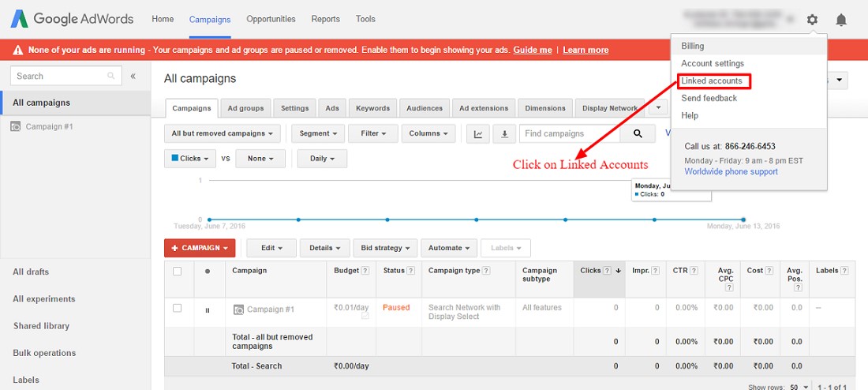Click the sort arrow on Clicks column
The image size is (868, 390).
619,271
